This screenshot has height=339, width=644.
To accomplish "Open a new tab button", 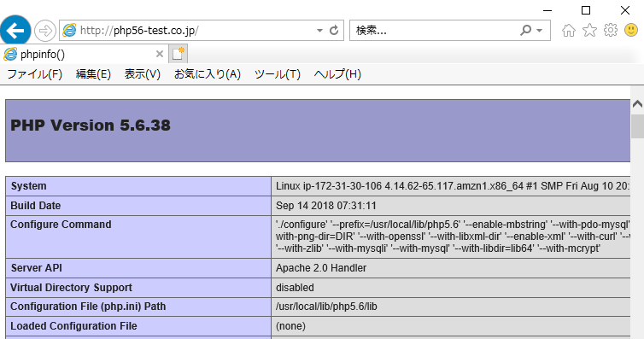I will click(x=178, y=54).
